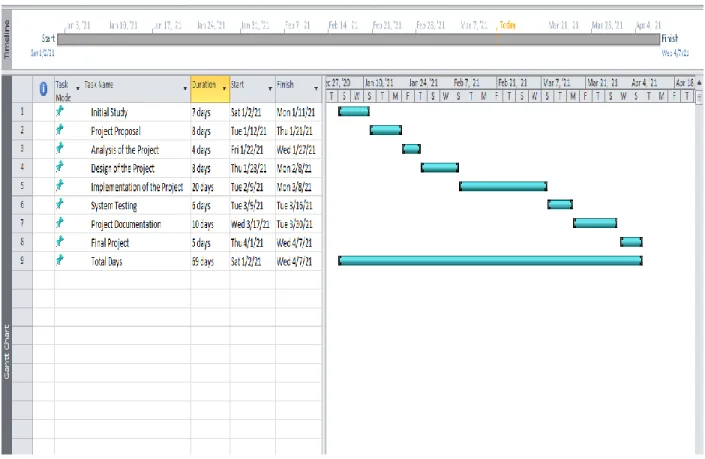
Task: Select row header number 9
Action: tap(22, 261)
